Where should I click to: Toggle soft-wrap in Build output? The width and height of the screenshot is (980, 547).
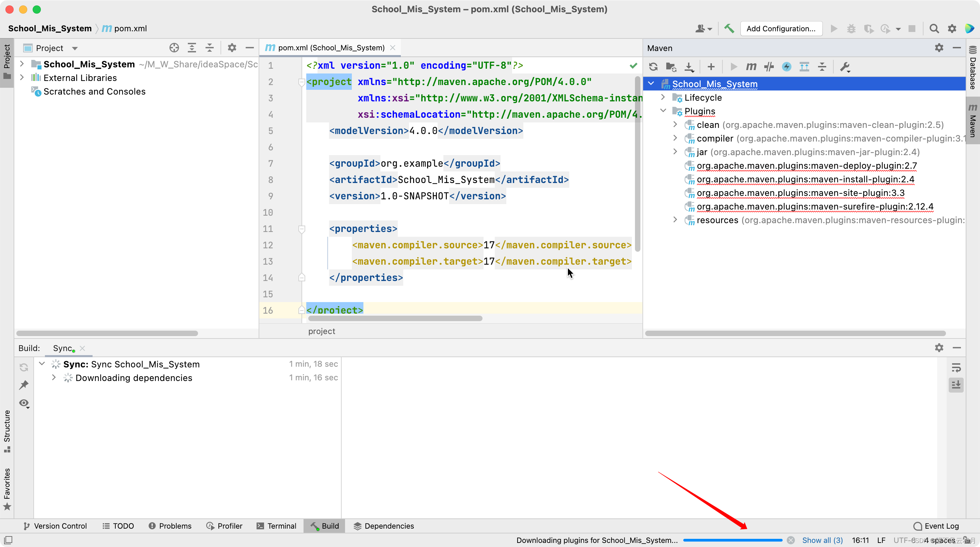pyautogui.click(x=956, y=367)
